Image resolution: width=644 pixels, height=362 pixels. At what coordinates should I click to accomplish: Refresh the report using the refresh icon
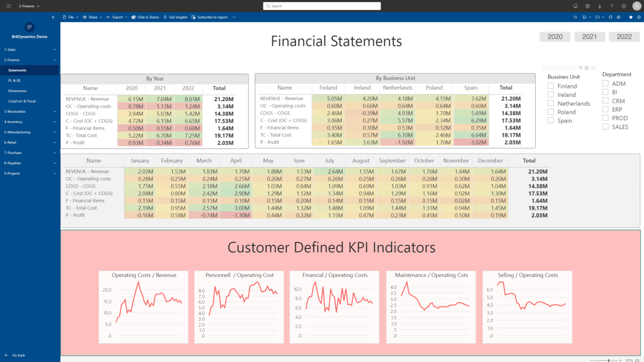[610, 17]
